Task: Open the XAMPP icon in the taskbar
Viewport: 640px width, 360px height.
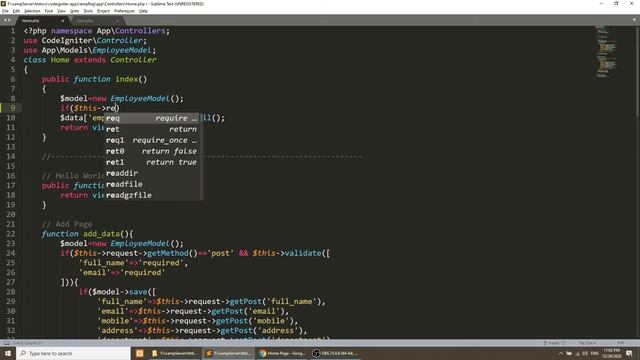Action: tap(140, 353)
